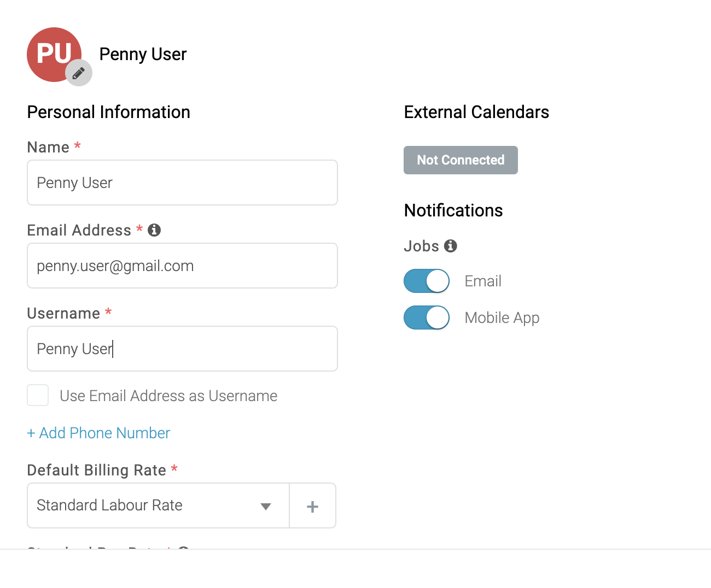Click into the Name input field
This screenshot has width=711, height=588.
pos(182,183)
